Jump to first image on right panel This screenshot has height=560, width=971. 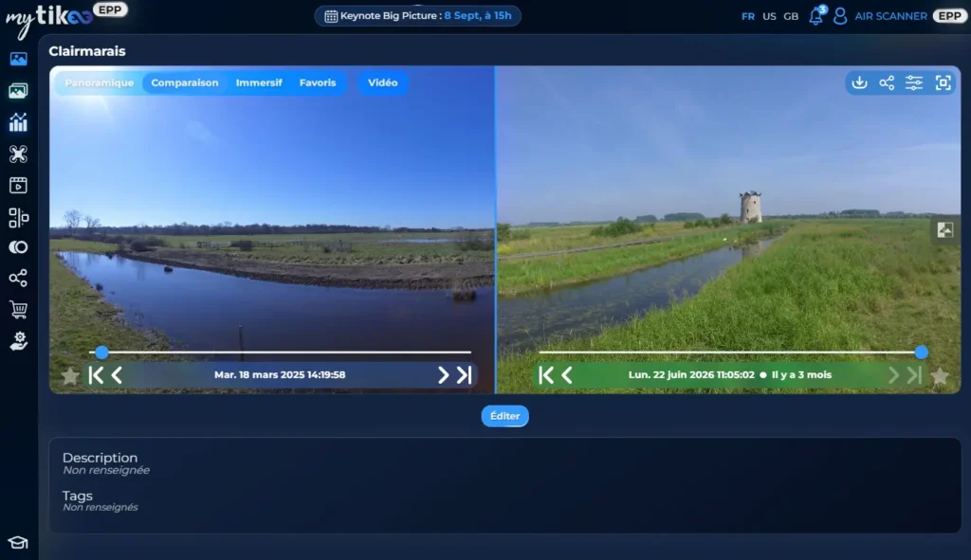coord(546,375)
